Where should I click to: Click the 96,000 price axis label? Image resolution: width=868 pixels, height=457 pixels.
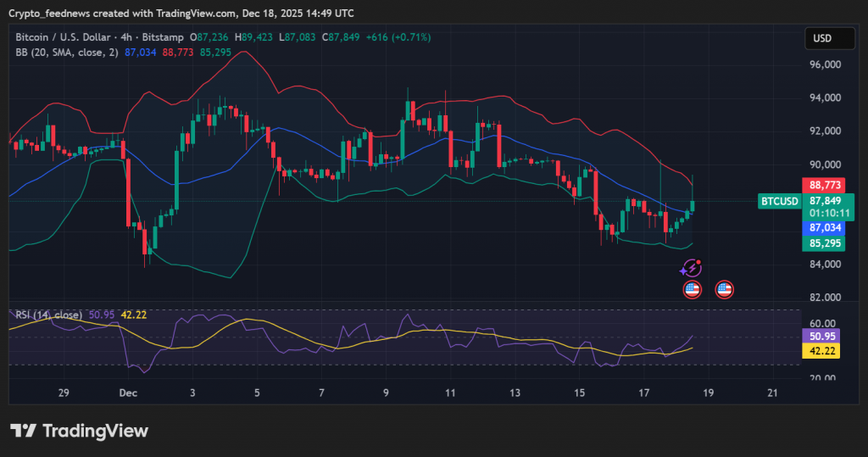point(825,64)
